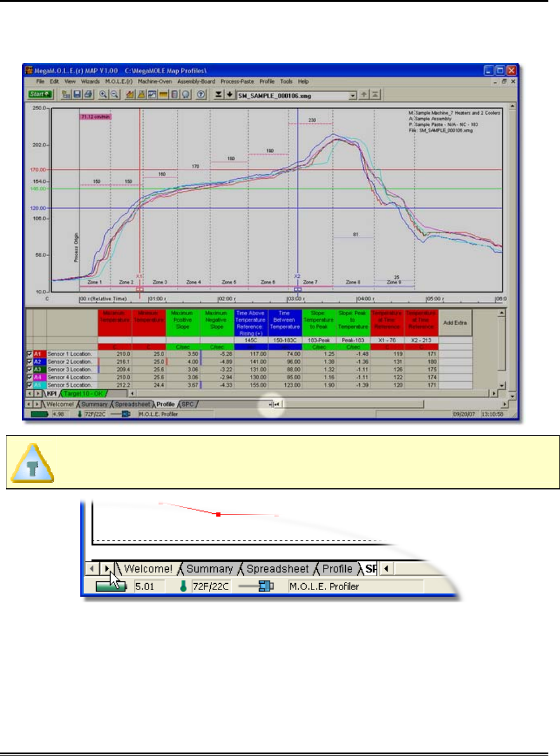Click the plain down arrow toolbar icon
The height and width of the screenshot is (756, 560).
(x=229, y=94)
